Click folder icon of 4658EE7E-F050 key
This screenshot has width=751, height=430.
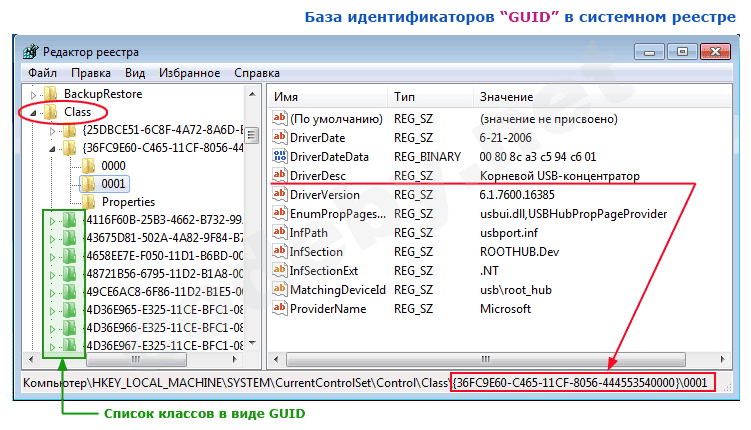69,256
